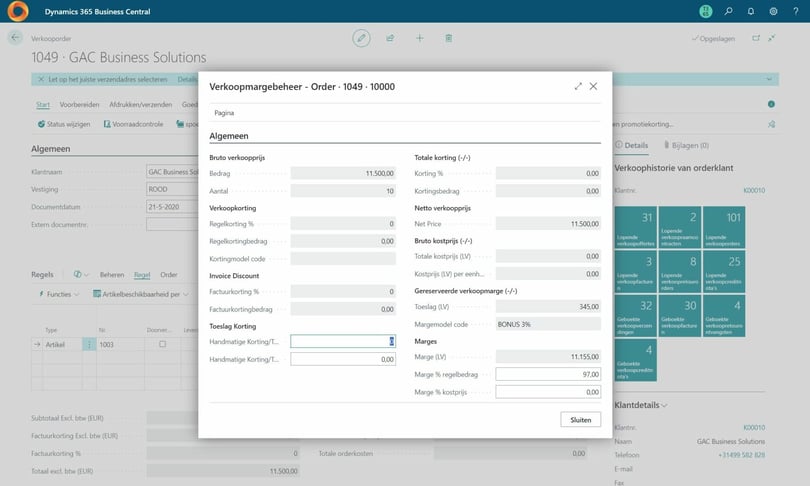Click the Marge % regelbedrag field
Image resolution: width=810 pixels, height=486 pixels.
pyautogui.click(x=548, y=374)
